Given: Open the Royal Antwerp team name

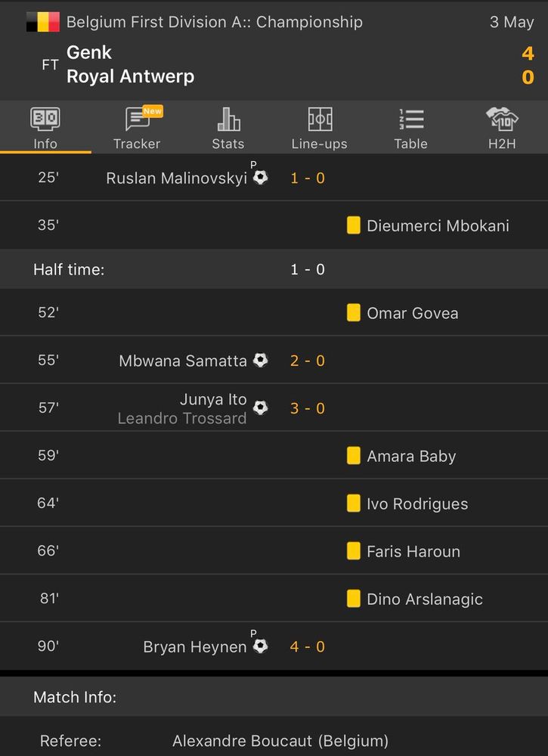Looking at the screenshot, I should click(x=130, y=76).
